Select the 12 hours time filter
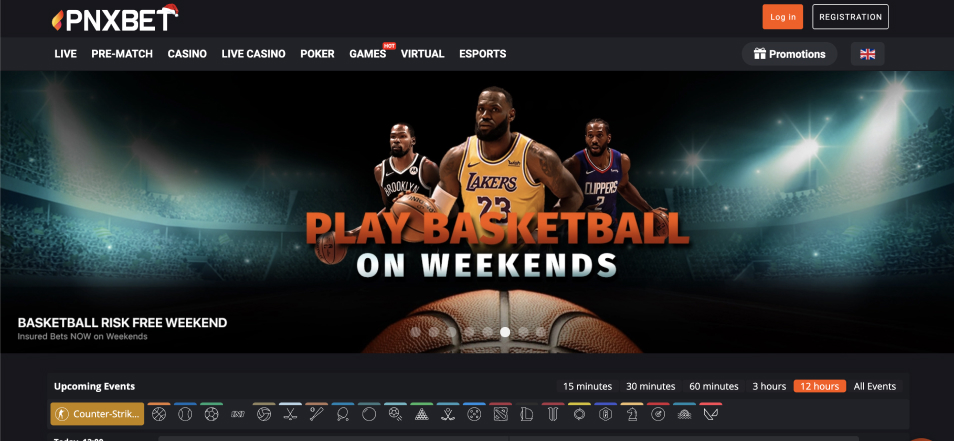This screenshot has width=954, height=441. pos(820,386)
